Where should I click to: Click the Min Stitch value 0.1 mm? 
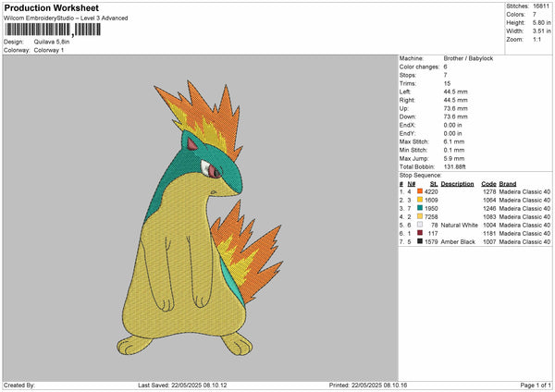click(x=454, y=150)
